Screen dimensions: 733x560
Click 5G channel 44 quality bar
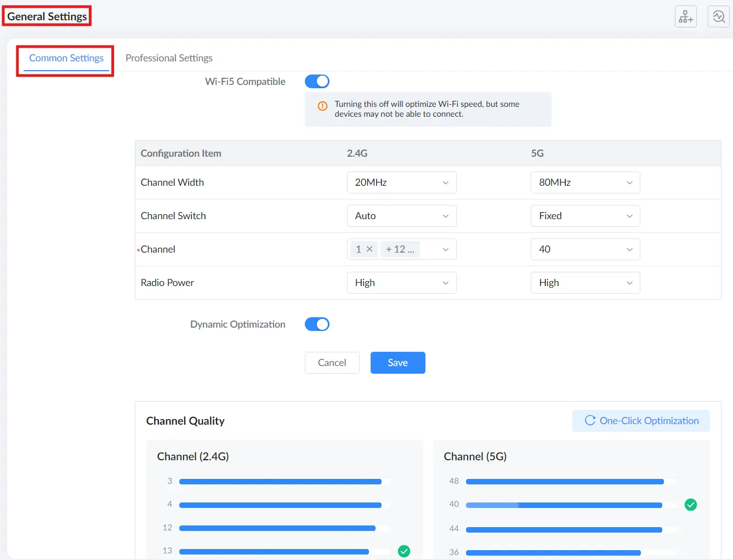(x=571, y=529)
